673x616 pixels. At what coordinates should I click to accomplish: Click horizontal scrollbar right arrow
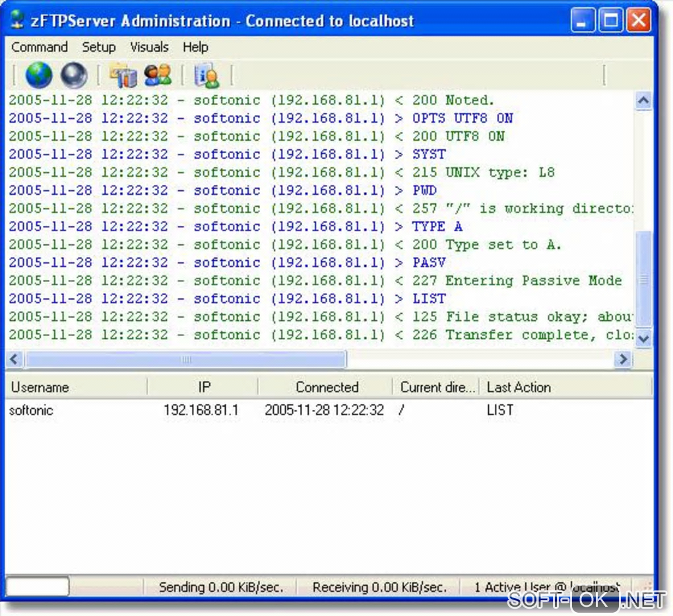[x=624, y=359]
